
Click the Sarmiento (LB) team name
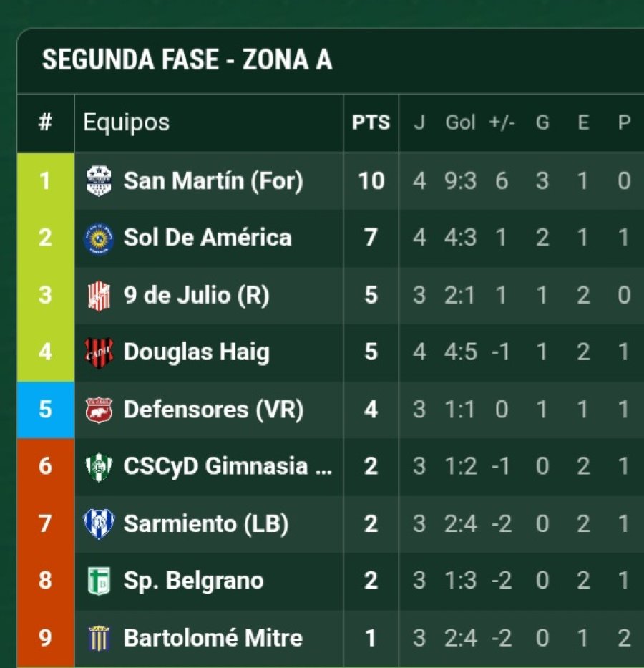(x=206, y=524)
